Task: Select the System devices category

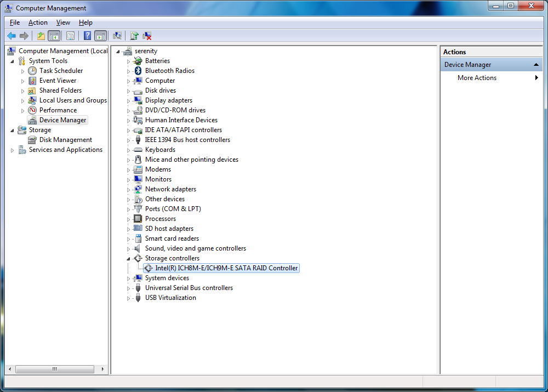Action: (x=167, y=278)
